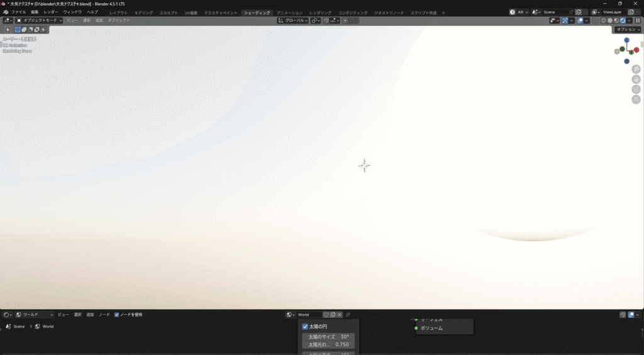Switch to the コンポジティング workspace tab

coord(353,13)
